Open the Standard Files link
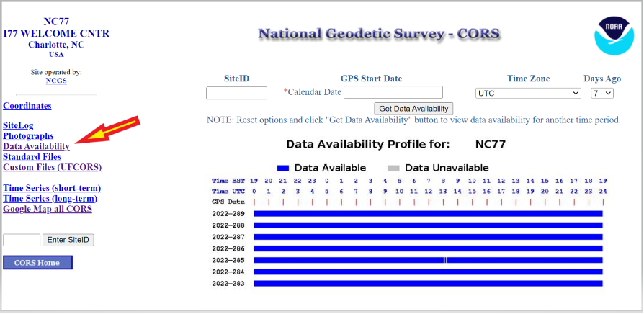The image size is (644, 314). 32,157
